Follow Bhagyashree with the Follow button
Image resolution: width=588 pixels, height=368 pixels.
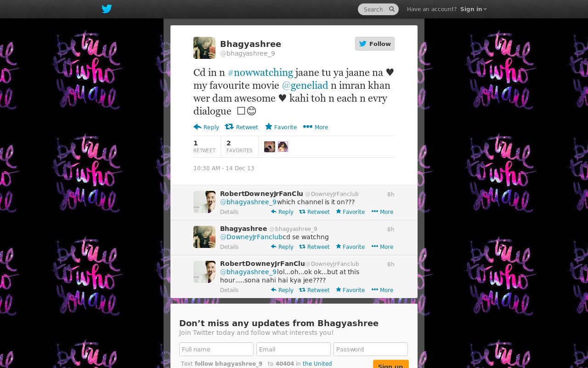point(375,44)
